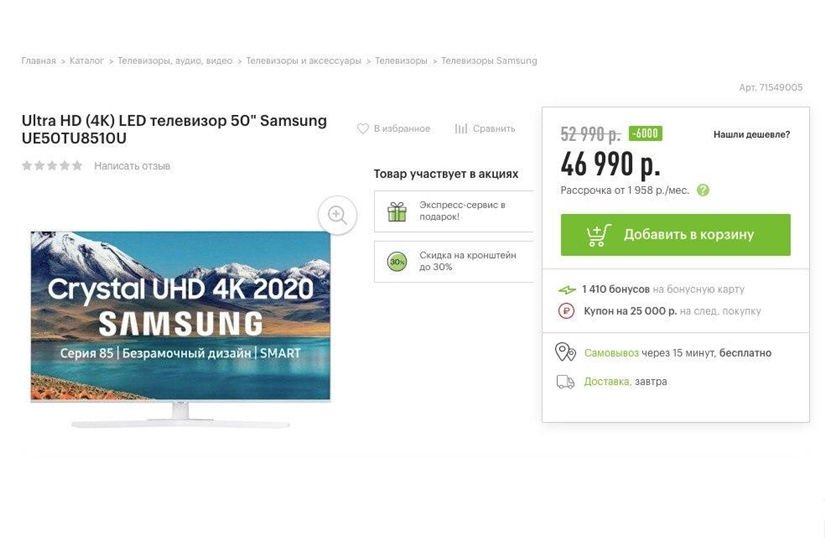This screenshot has height=557, width=825.
Task: Click the ruble coupon icon
Action: click(566, 311)
